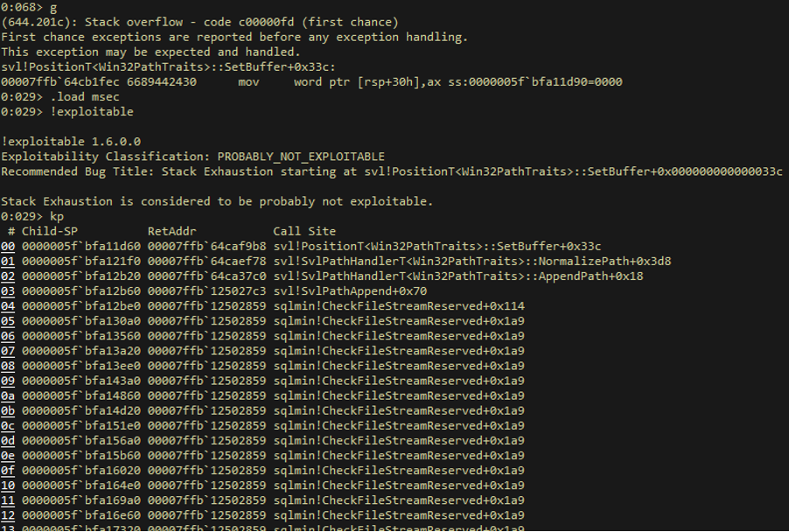Open stack frame 01 link
Viewport: 789px width, 532px height.
tap(8, 262)
